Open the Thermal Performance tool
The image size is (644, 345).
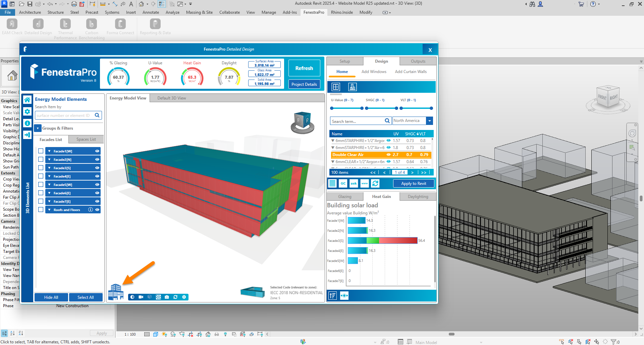[65, 29]
